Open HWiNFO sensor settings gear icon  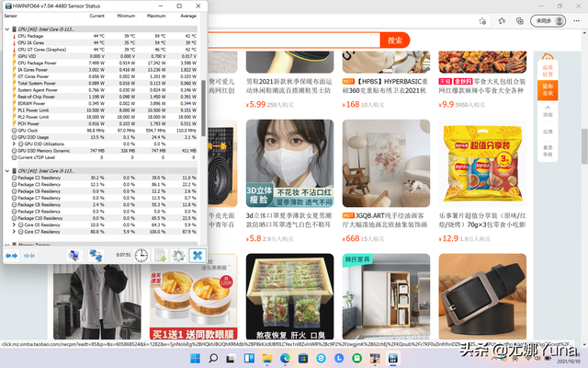tap(178, 256)
